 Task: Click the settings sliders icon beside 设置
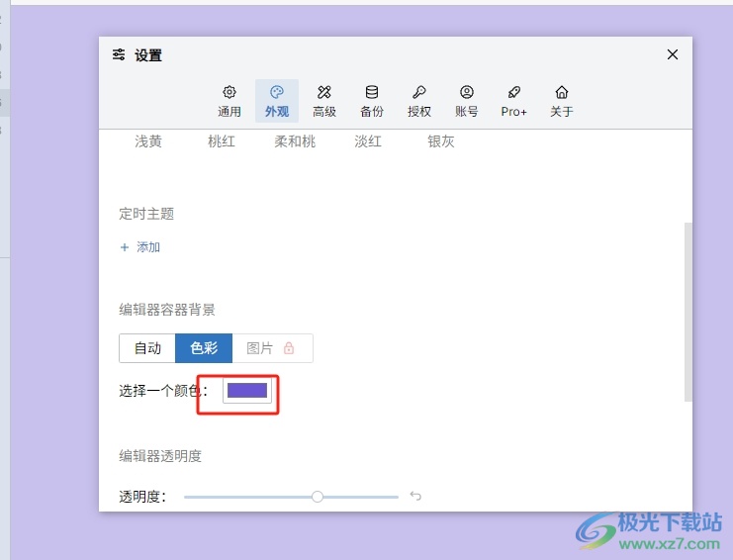(119, 54)
